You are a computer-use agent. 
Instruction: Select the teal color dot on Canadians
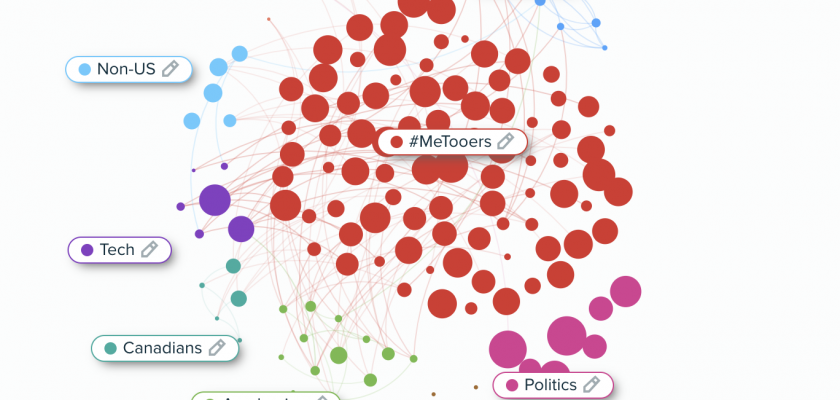(110, 349)
